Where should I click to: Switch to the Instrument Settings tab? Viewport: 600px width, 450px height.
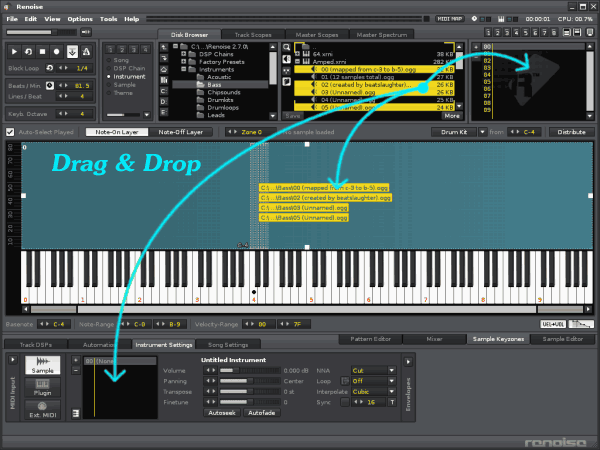[x=164, y=345]
